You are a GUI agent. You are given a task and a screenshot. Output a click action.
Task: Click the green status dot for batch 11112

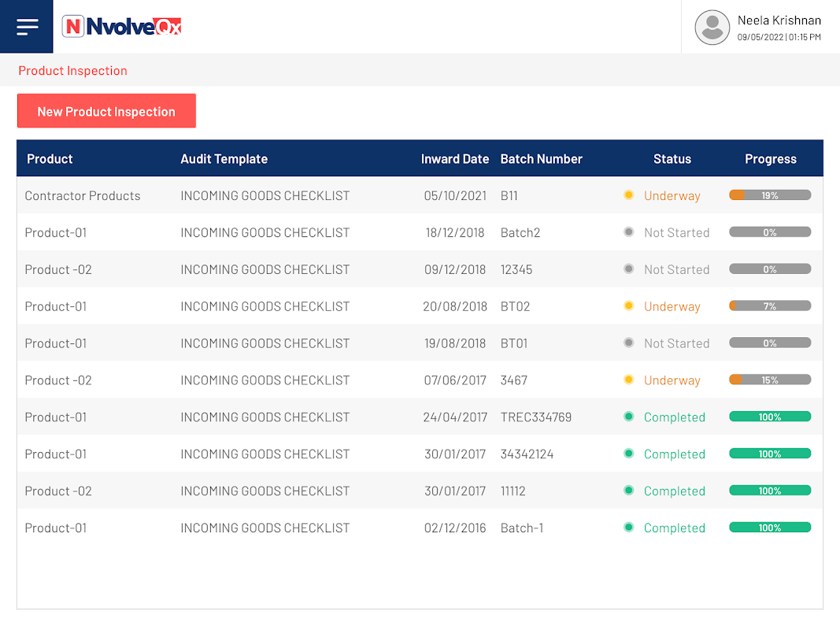pos(629,491)
